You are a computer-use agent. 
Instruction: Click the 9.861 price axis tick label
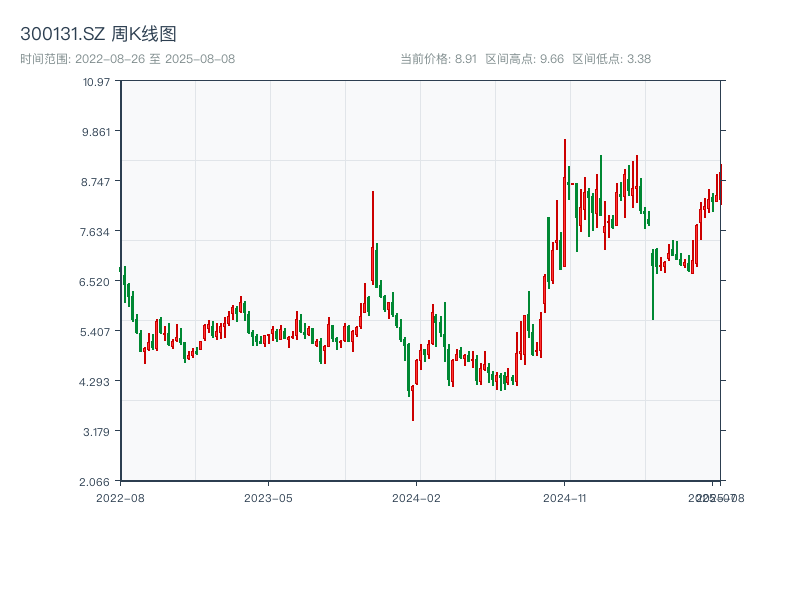(x=96, y=132)
